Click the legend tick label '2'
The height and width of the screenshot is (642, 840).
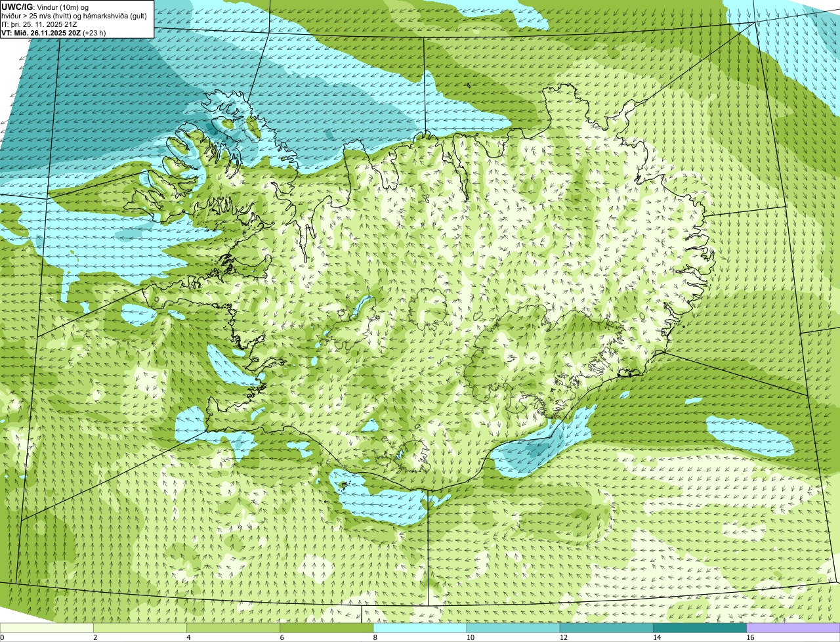[95, 637]
